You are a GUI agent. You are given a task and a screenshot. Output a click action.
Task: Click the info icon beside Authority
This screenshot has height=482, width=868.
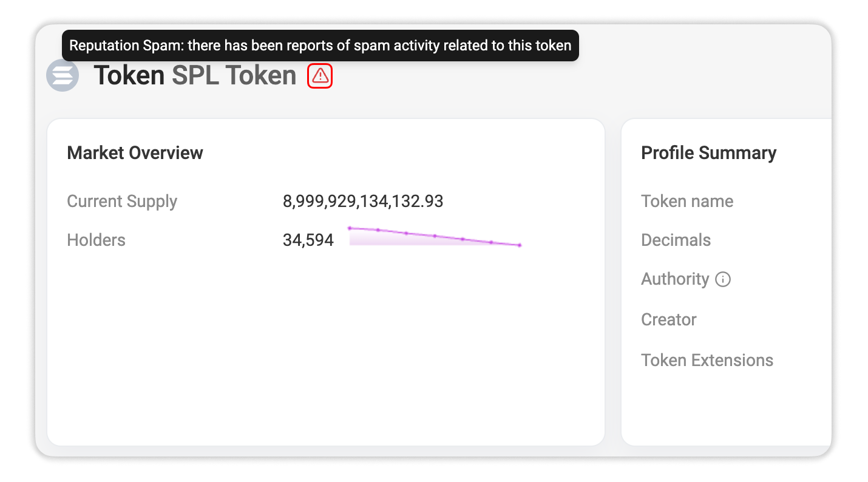point(722,279)
